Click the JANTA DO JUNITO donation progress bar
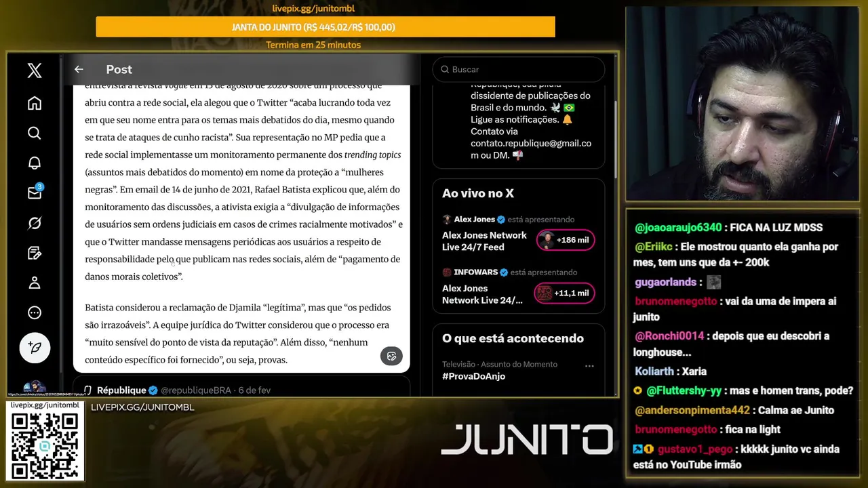The height and width of the screenshot is (488, 868). (x=325, y=27)
